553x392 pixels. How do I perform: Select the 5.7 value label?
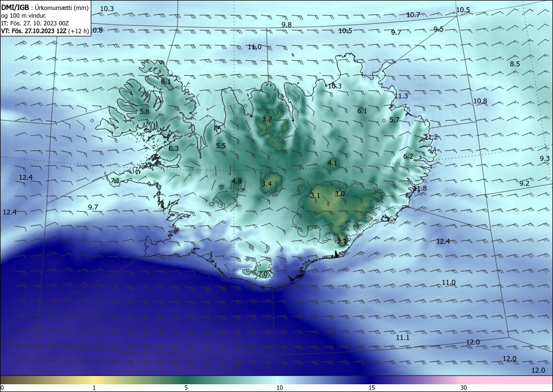(394, 120)
